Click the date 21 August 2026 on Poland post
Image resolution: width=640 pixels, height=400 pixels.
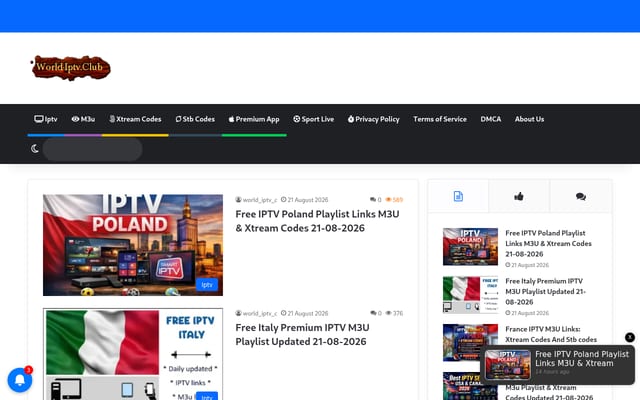[304, 200]
